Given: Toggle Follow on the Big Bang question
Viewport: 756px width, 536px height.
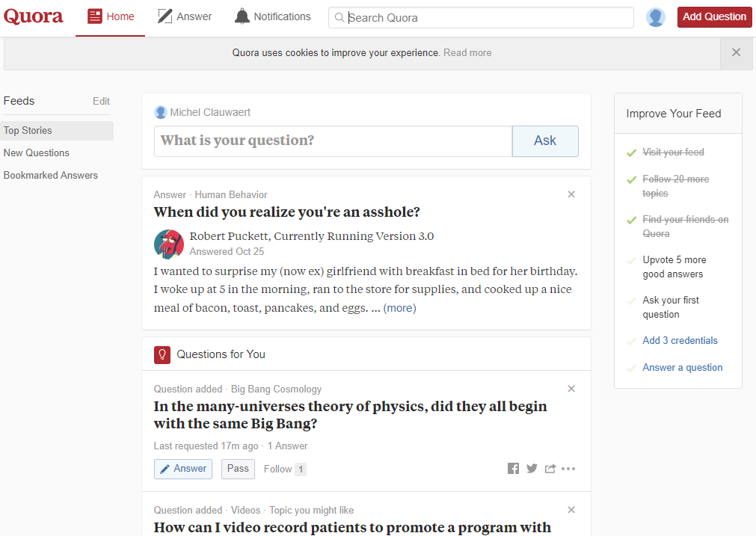Looking at the screenshot, I should tap(277, 469).
